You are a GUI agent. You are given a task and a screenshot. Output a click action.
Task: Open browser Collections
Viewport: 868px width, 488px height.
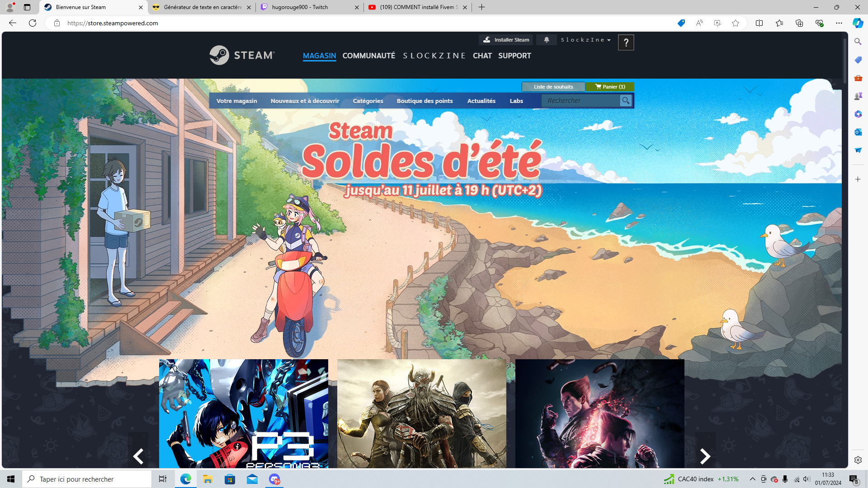tap(799, 23)
